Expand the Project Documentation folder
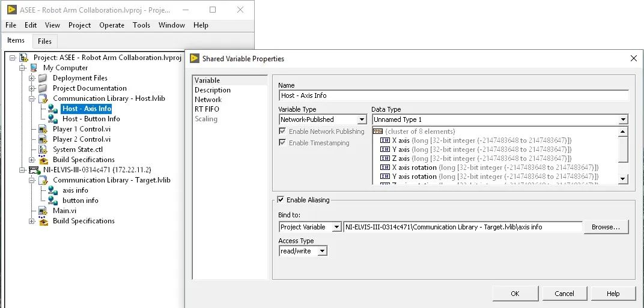644x308 pixels. pyautogui.click(x=32, y=88)
